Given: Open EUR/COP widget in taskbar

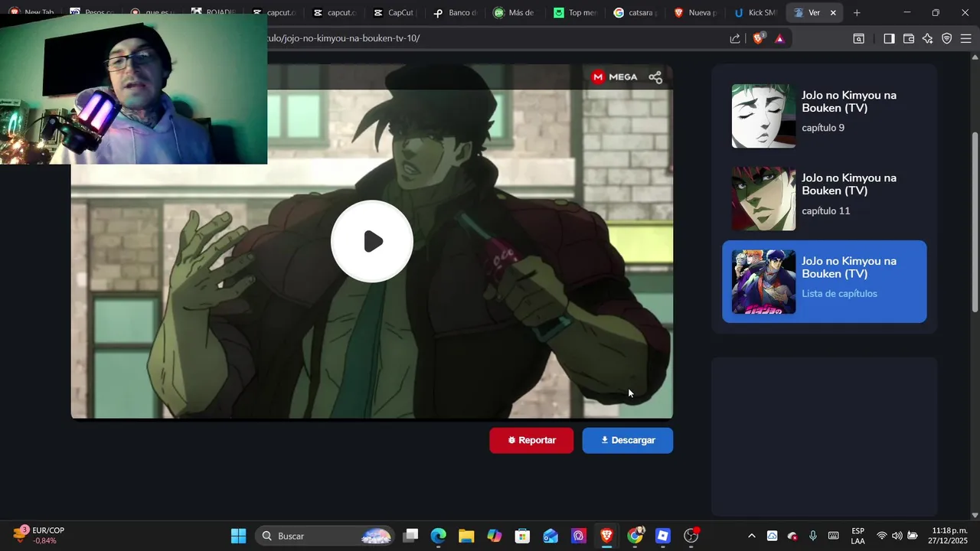Looking at the screenshot, I should point(38,536).
